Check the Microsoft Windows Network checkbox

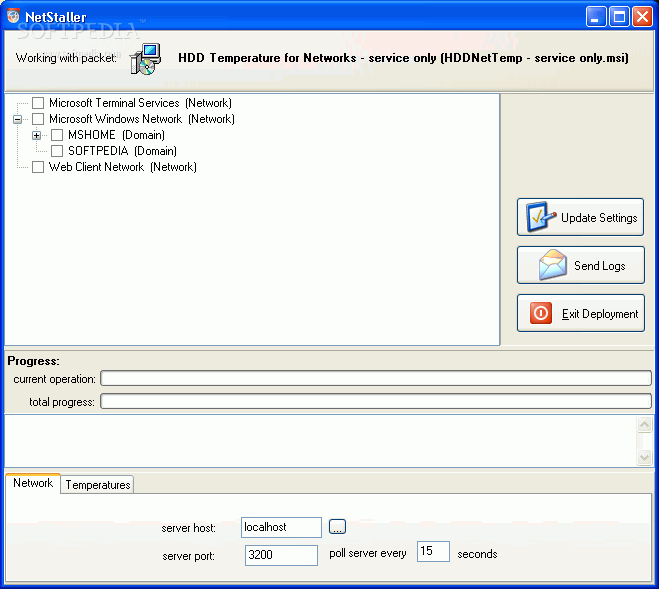[38, 119]
